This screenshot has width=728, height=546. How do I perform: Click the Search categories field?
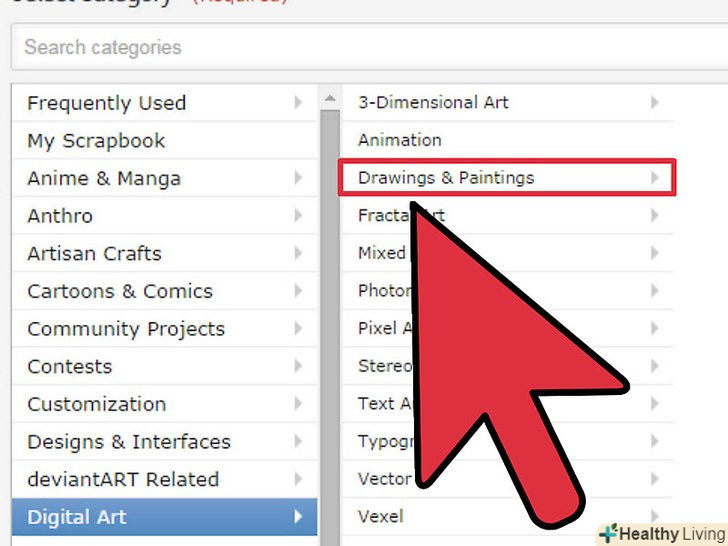pyautogui.click(x=370, y=47)
